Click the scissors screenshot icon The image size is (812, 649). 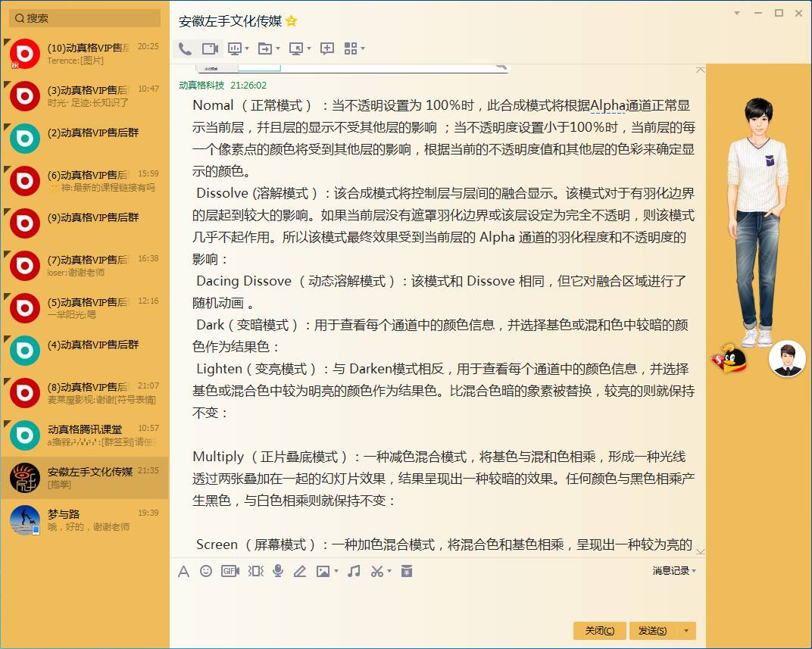point(377,571)
